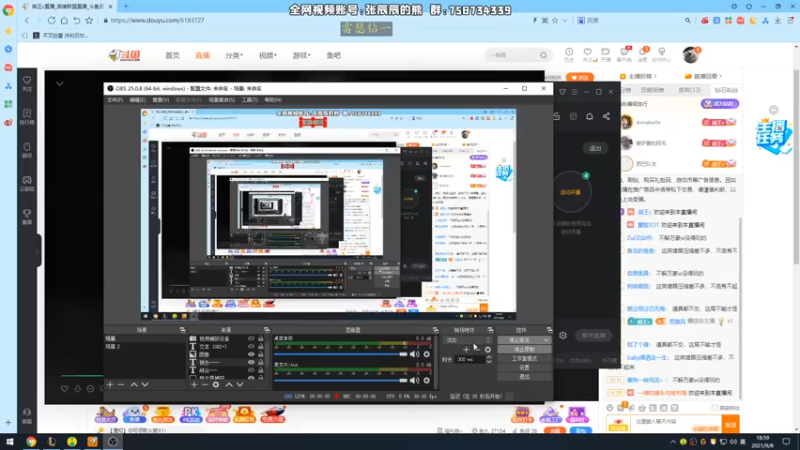Click the user avatar in Douyu header

691,55
